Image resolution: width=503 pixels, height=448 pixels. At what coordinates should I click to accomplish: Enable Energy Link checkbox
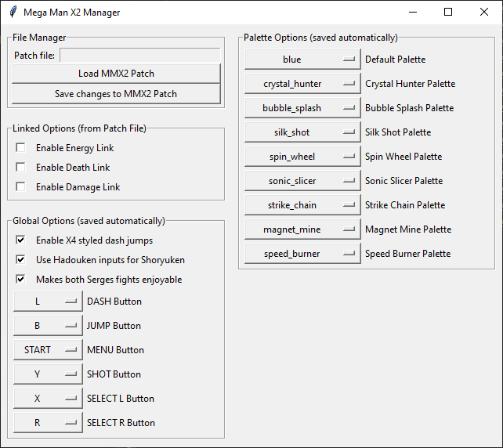tap(20, 147)
